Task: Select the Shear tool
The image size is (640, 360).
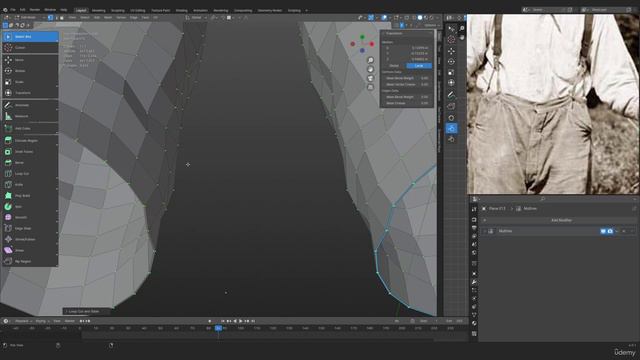Action: (x=30, y=250)
